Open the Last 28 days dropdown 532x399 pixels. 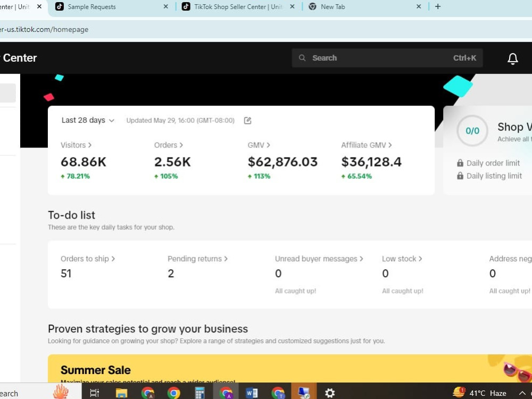(88, 120)
